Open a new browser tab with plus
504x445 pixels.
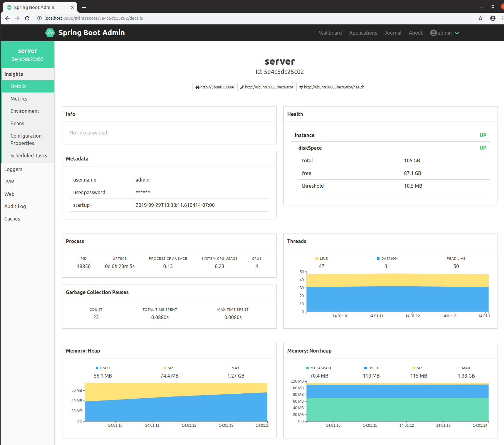pyautogui.click(x=84, y=7)
